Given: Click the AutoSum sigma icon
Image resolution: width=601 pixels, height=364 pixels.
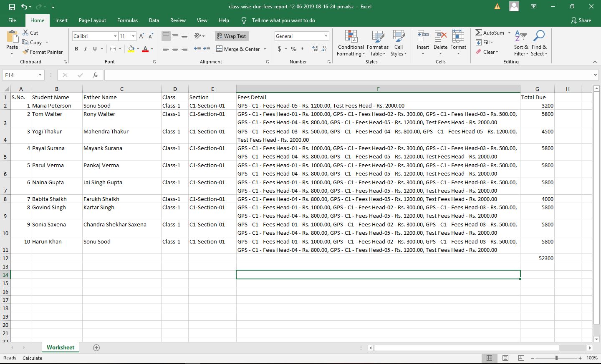Looking at the screenshot, I should [479, 33].
